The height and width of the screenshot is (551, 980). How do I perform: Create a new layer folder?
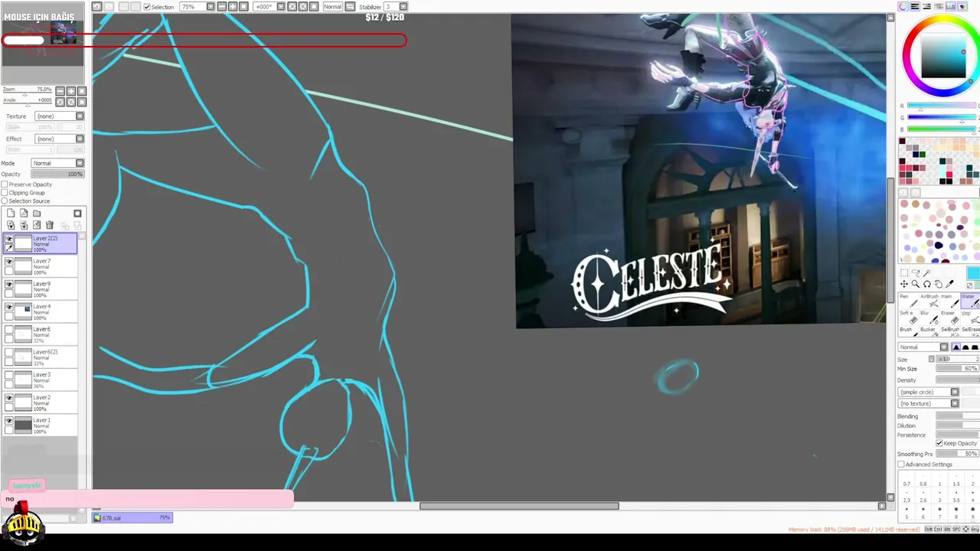[x=37, y=214]
